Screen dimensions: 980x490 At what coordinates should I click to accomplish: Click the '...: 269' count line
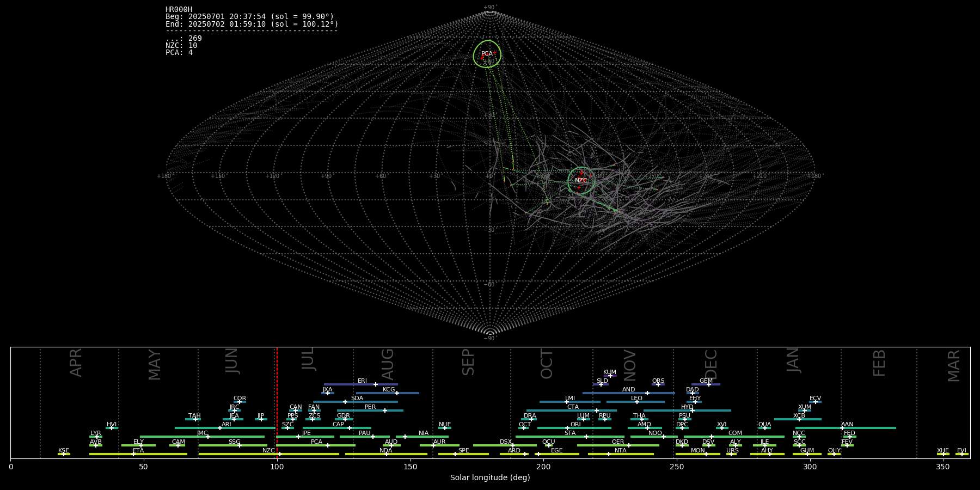pyautogui.click(x=183, y=39)
